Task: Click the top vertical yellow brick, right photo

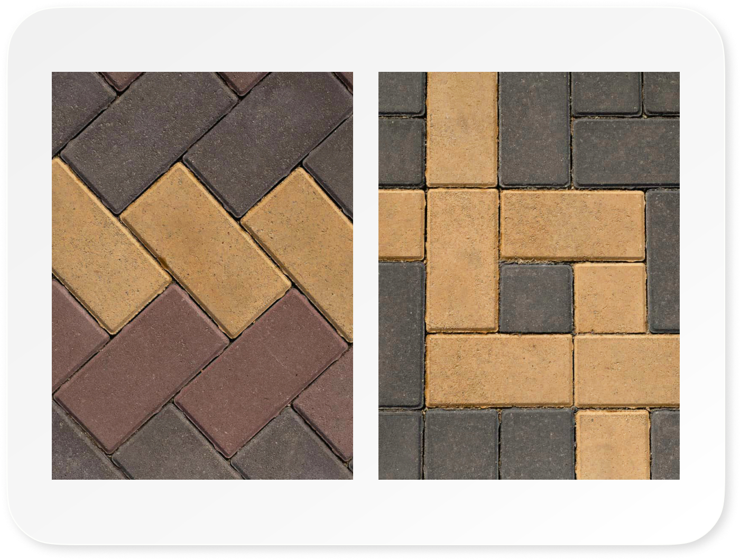Action: click(x=461, y=129)
